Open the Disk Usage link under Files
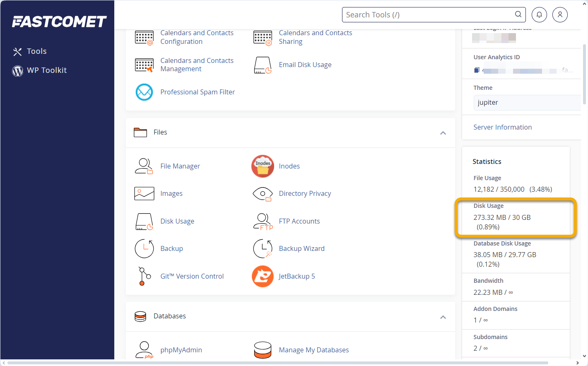 pos(177,221)
